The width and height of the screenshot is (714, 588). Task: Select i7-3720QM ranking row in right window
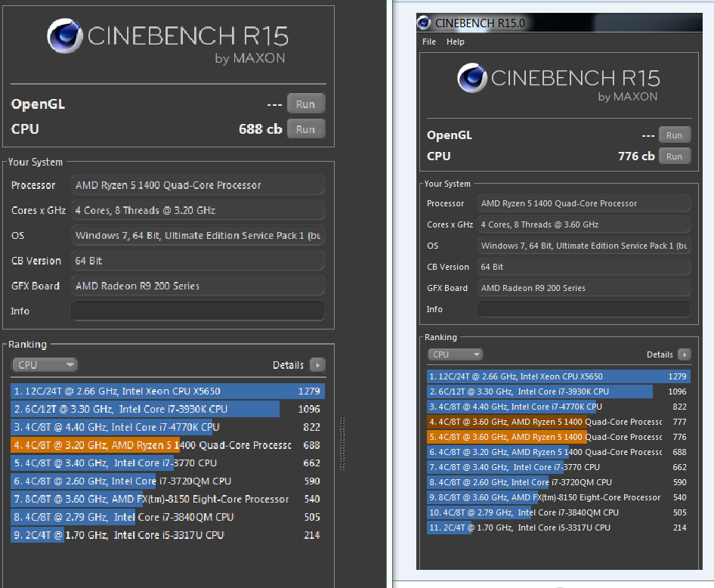coord(558,482)
